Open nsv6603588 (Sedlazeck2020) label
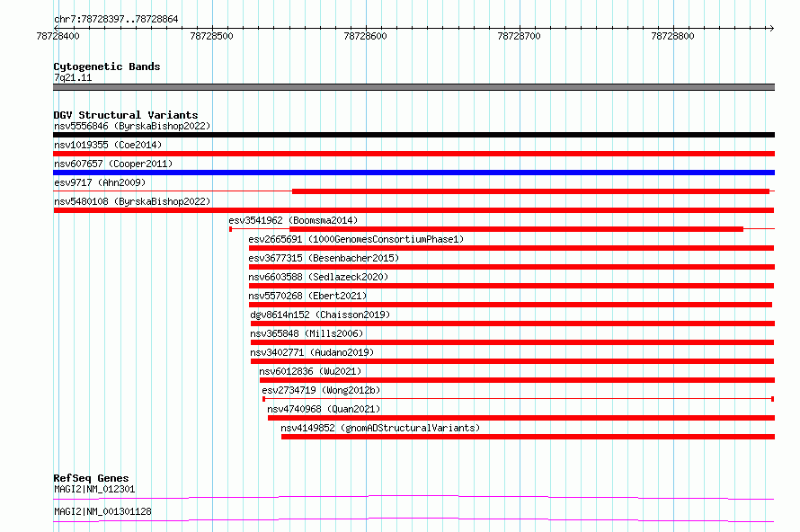The image size is (800, 532). [x=318, y=277]
